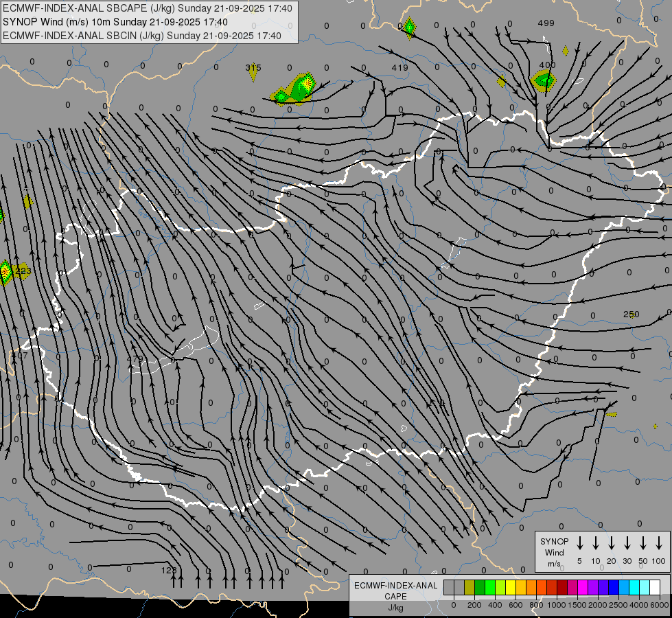
Task: Click the wind legend arrow above 20
Action: click(x=612, y=543)
